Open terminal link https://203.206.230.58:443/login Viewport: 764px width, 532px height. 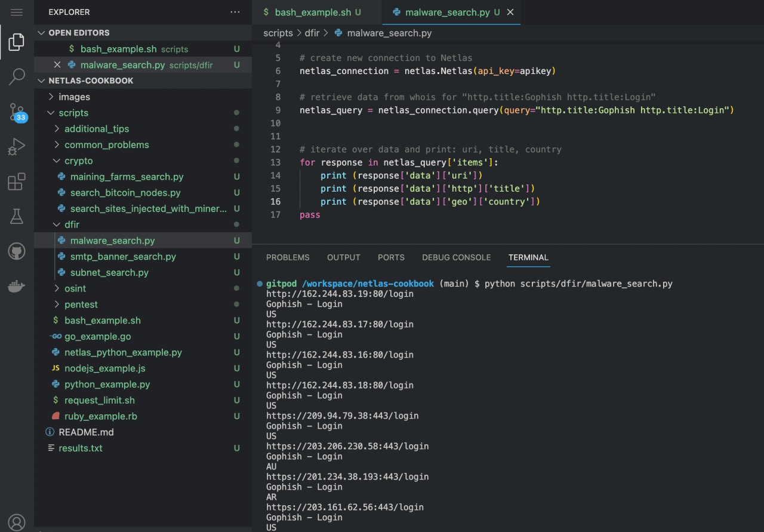(347, 446)
